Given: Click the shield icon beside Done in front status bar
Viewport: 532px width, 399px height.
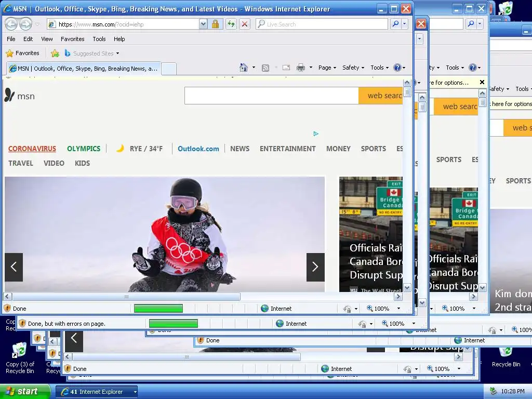Looking at the screenshot, I should point(7,309).
